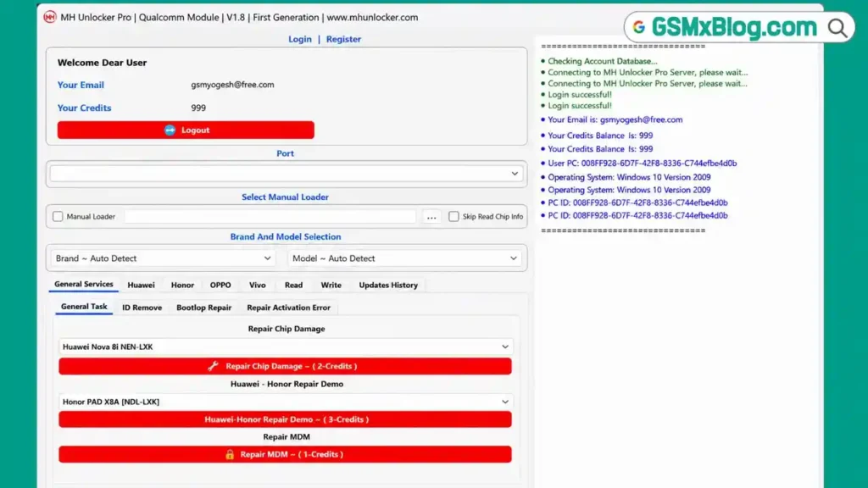Open the Repair Activation Error sub-tab
868x488 pixels.
pos(288,308)
